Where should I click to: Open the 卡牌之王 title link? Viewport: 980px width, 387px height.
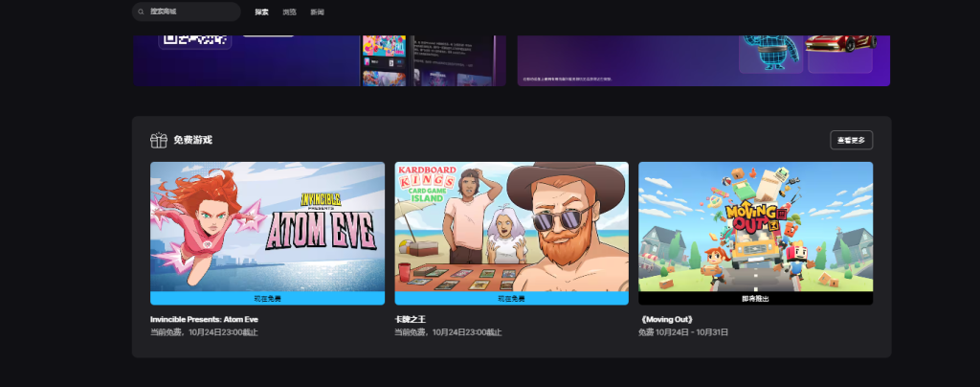412,319
